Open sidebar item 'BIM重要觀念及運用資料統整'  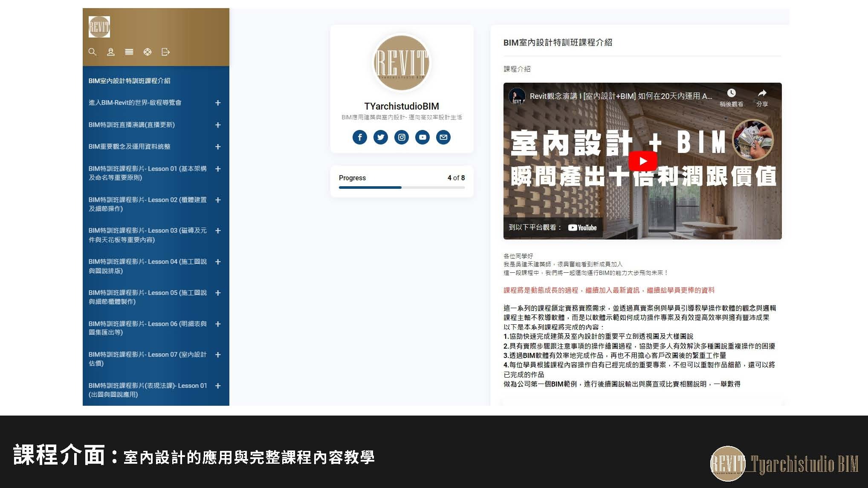click(130, 147)
